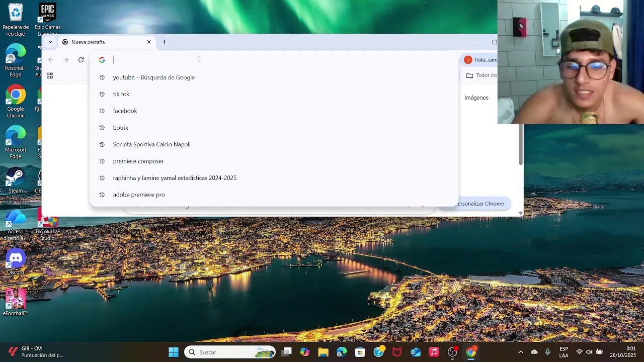Image resolution: width=644 pixels, height=362 pixels.
Task: Open Task View on taskbar
Action: [287, 352]
